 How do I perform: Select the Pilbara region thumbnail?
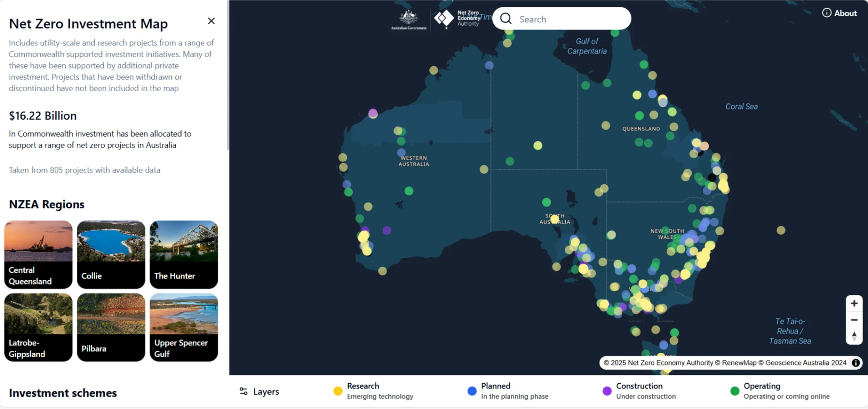[x=111, y=327]
